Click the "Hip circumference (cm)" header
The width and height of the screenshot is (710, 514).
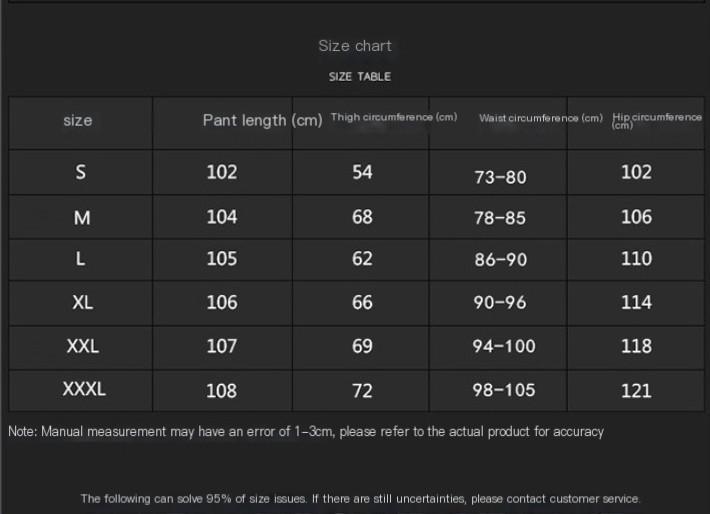point(656,120)
